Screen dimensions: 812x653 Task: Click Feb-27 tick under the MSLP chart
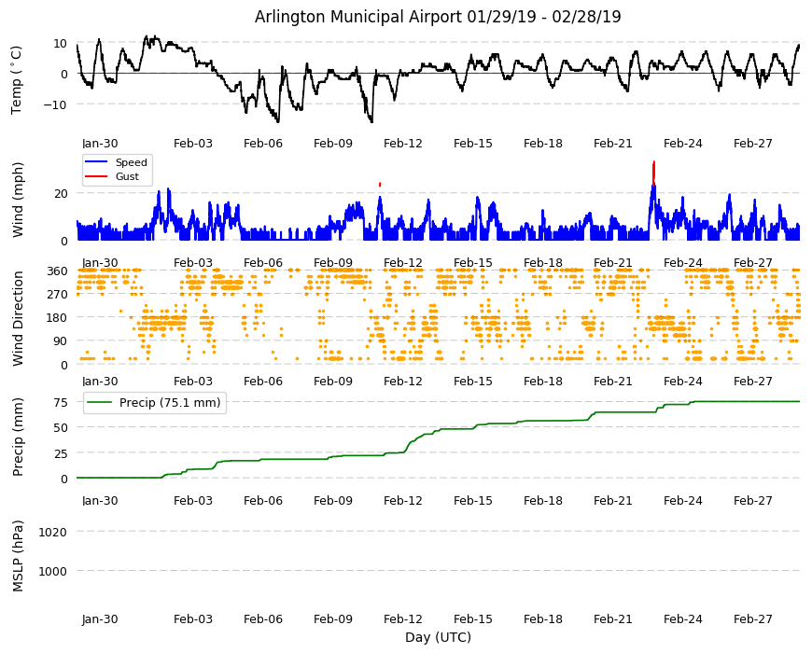tap(752, 618)
